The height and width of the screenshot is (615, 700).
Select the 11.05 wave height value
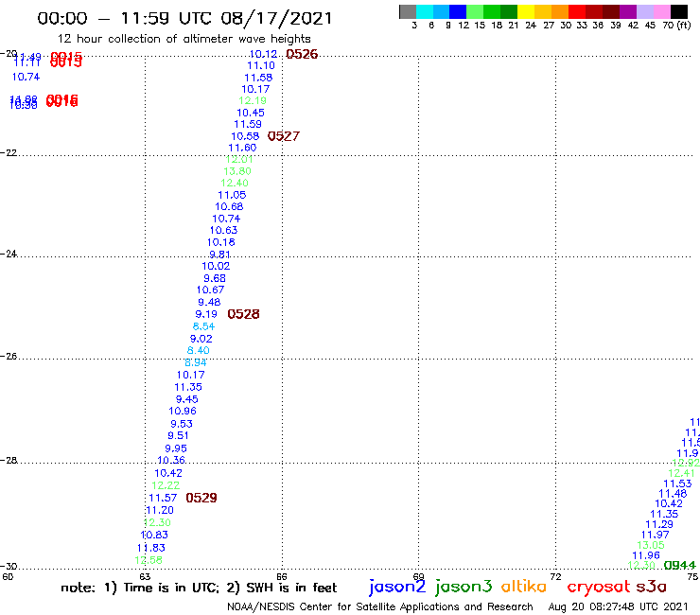pyautogui.click(x=232, y=195)
